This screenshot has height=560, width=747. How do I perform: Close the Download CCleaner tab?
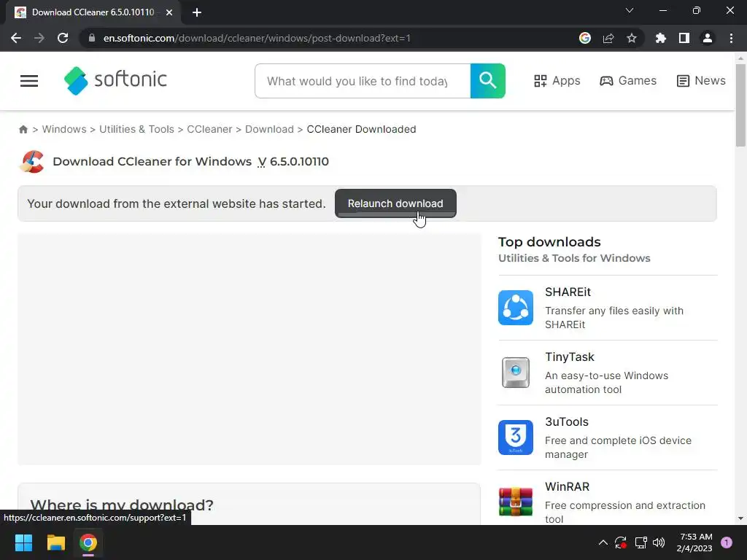click(x=169, y=12)
